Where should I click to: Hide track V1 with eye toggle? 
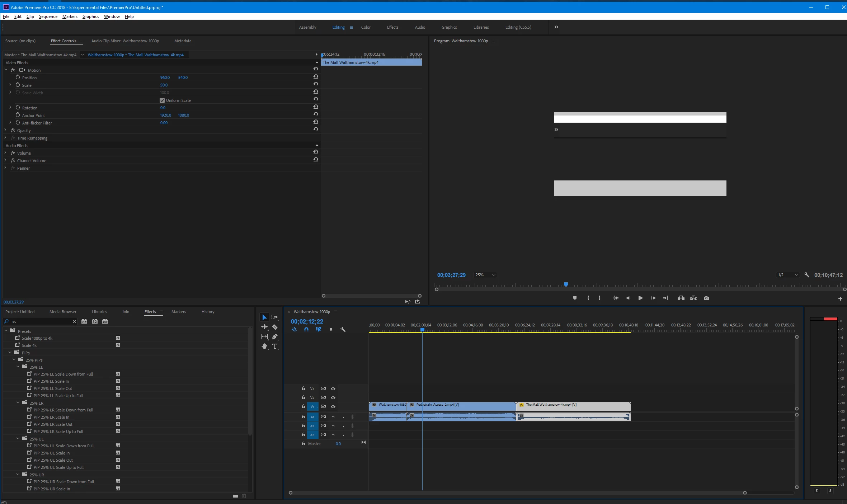coord(333,406)
